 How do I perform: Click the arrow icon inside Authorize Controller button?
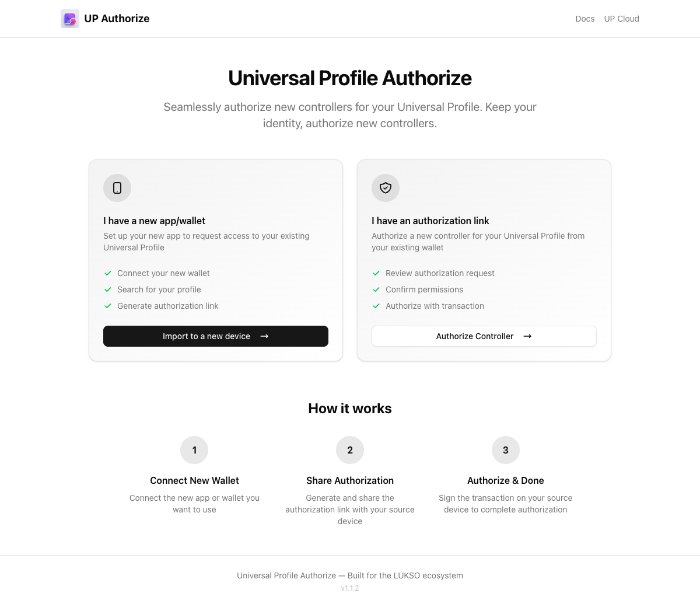coord(527,336)
